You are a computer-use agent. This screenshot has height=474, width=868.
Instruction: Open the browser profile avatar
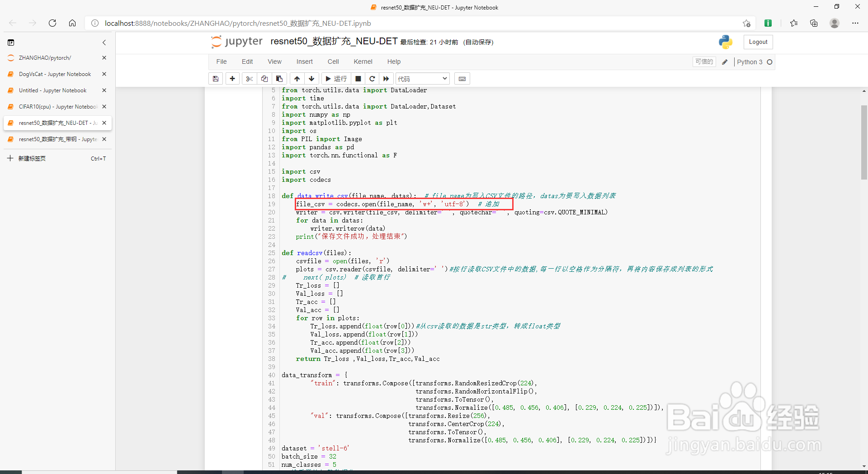(835, 23)
